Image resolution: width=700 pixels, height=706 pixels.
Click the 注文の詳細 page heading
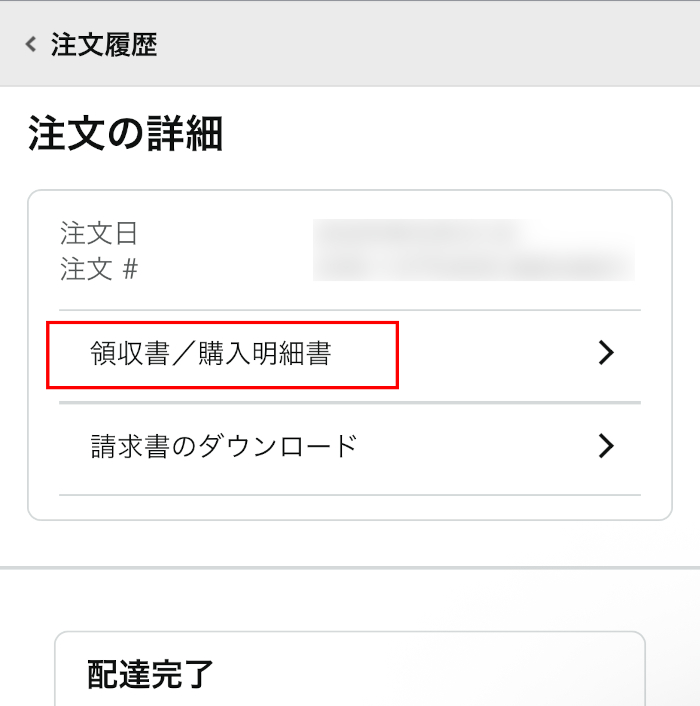click(125, 134)
